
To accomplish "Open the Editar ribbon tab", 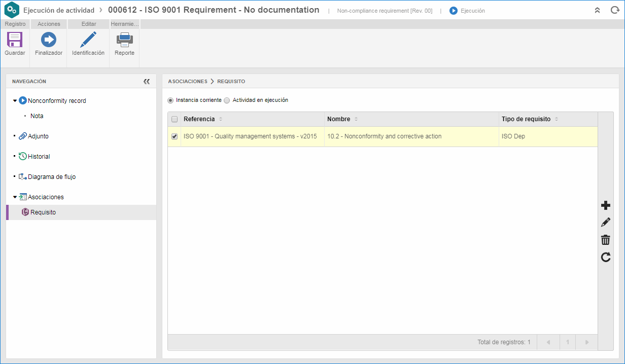I will (89, 24).
